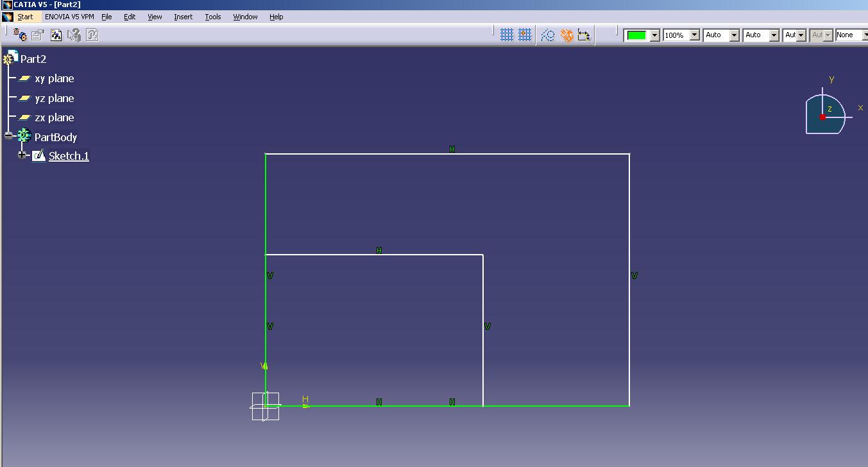Open the Edit menu
The image size is (868, 467).
click(130, 17)
